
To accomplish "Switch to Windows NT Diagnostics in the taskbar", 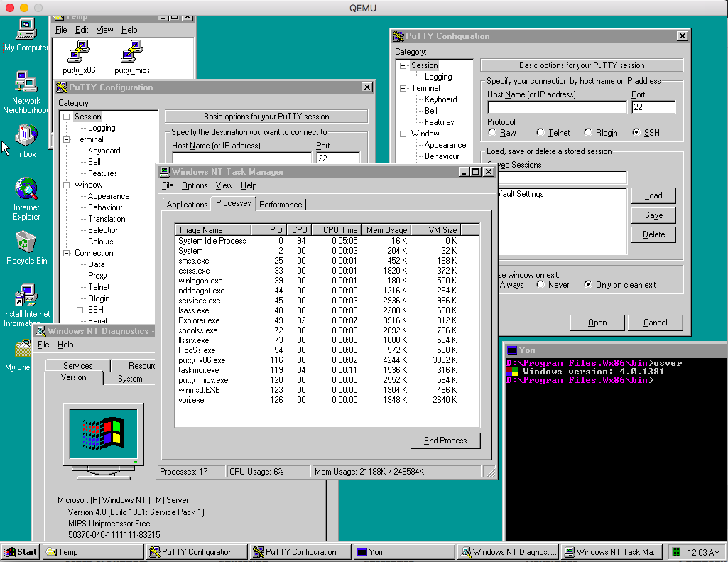I will pyautogui.click(x=509, y=552).
